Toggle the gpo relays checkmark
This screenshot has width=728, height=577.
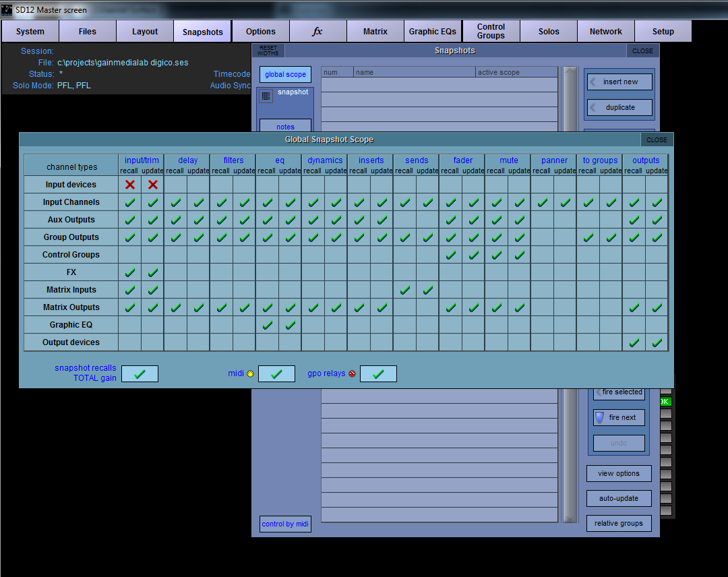click(378, 373)
